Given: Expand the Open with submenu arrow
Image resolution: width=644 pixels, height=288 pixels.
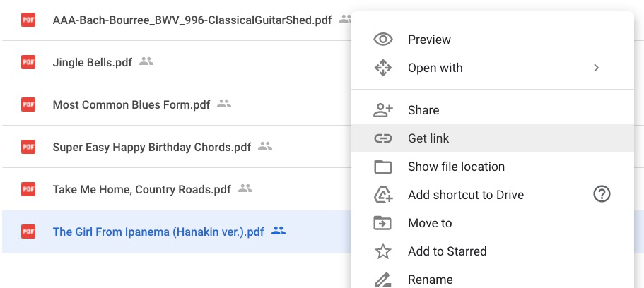Looking at the screenshot, I should click(596, 68).
